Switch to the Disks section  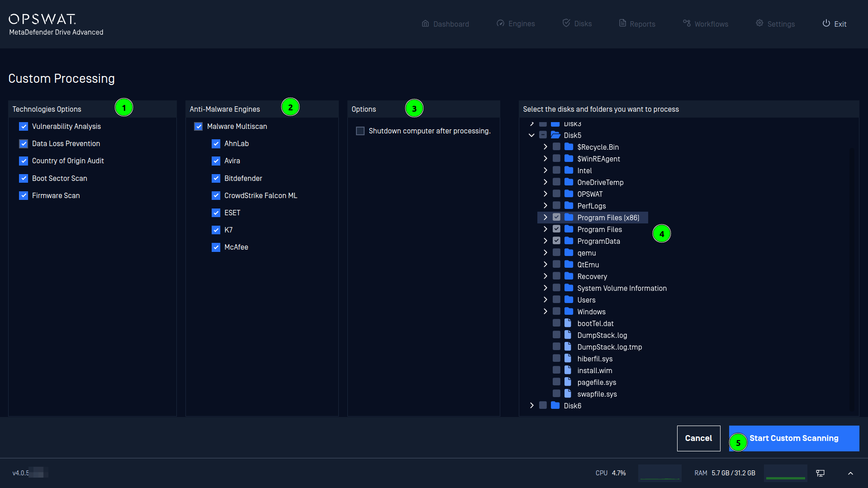577,24
